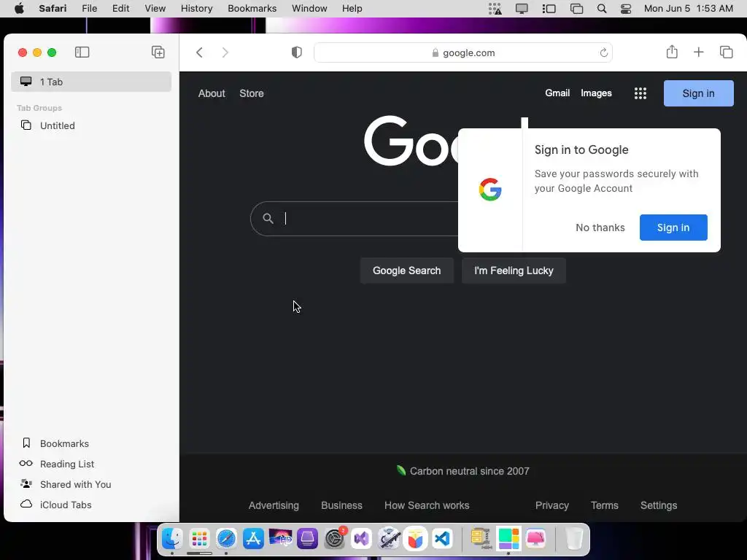Click the Store link
The width and height of the screenshot is (747, 560).
tap(252, 93)
